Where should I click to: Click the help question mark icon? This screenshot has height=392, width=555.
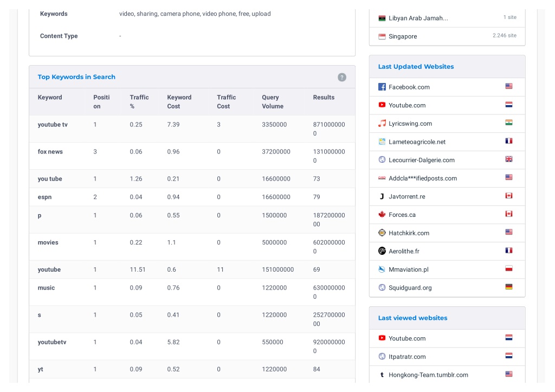(341, 77)
